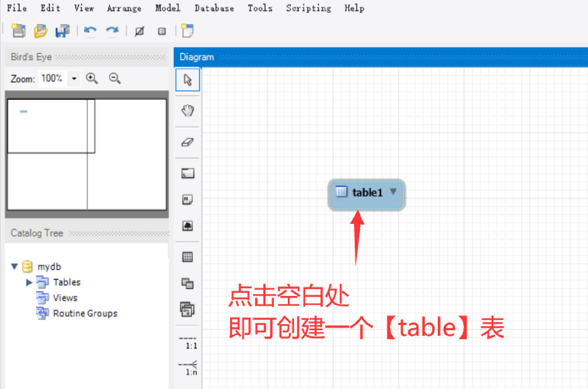This screenshot has width=588, height=389.
Task: Click the Undo toolbar icon
Action: point(90,31)
